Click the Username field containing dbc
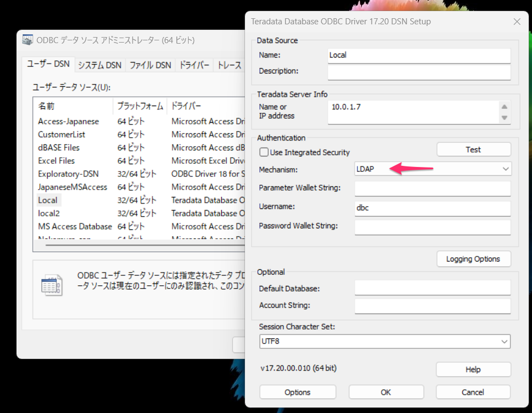532x413 pixels. click(432, 208)
